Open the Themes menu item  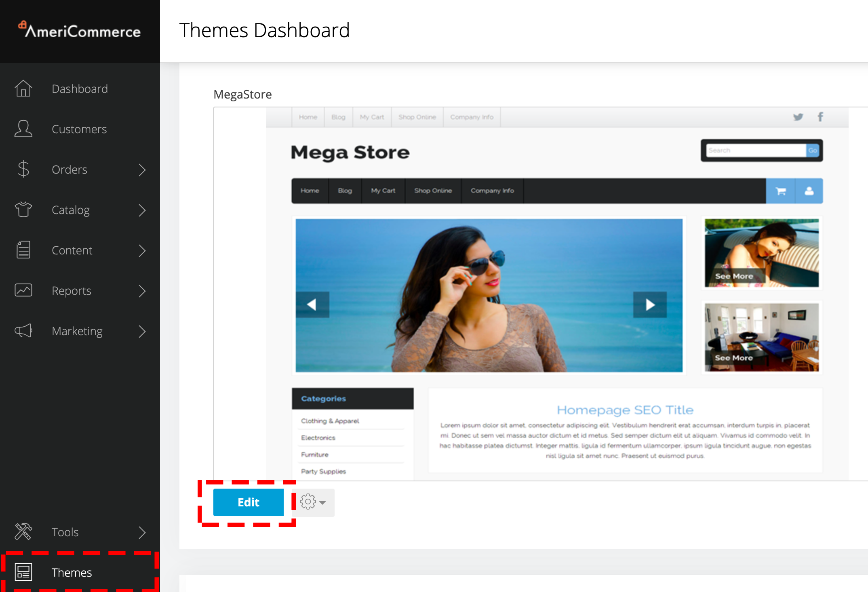pyautogui.click(x=80, y=572)
